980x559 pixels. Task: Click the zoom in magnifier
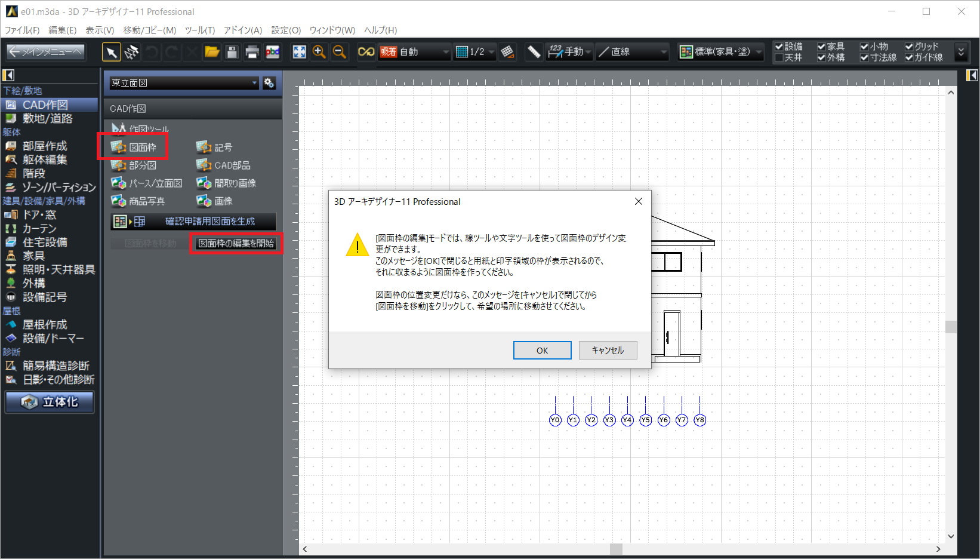click(319, 53)
